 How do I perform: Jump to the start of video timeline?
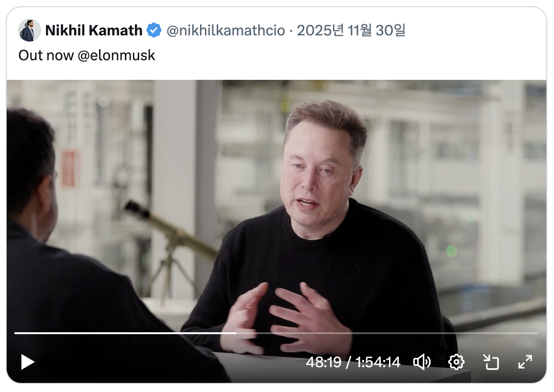[x=15, y=333]
